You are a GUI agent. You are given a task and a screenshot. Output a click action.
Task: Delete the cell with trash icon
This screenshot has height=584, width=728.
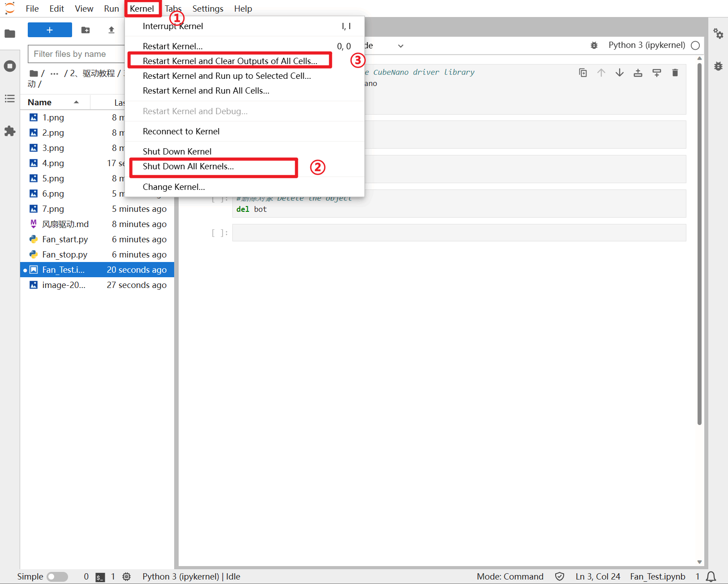675,73
